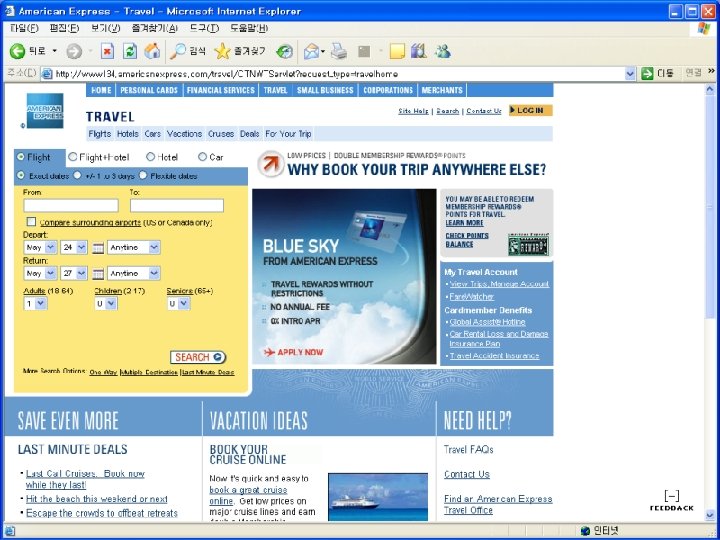Click the Membership Rewards badge image

528,245
